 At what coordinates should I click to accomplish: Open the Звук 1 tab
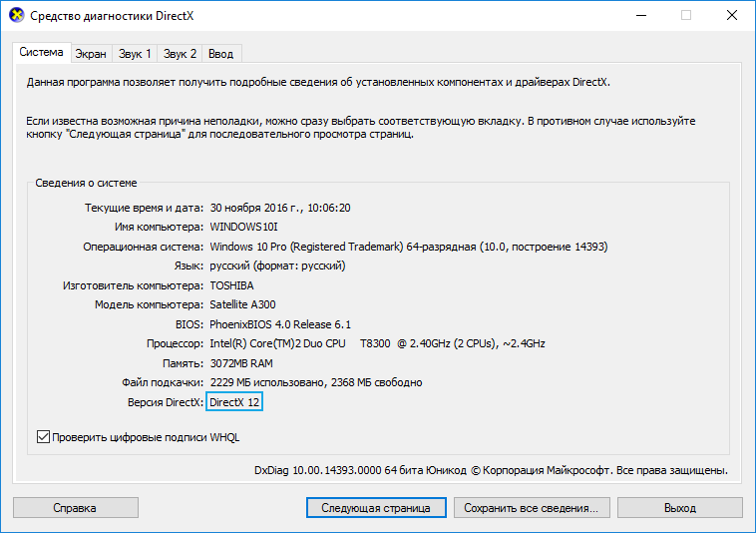[135, 53]
